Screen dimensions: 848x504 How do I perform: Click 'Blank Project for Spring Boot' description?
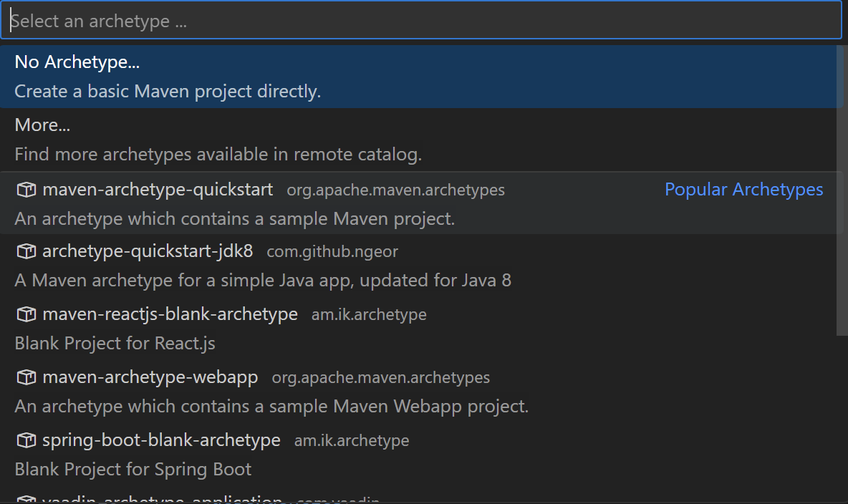click(133, 470)
